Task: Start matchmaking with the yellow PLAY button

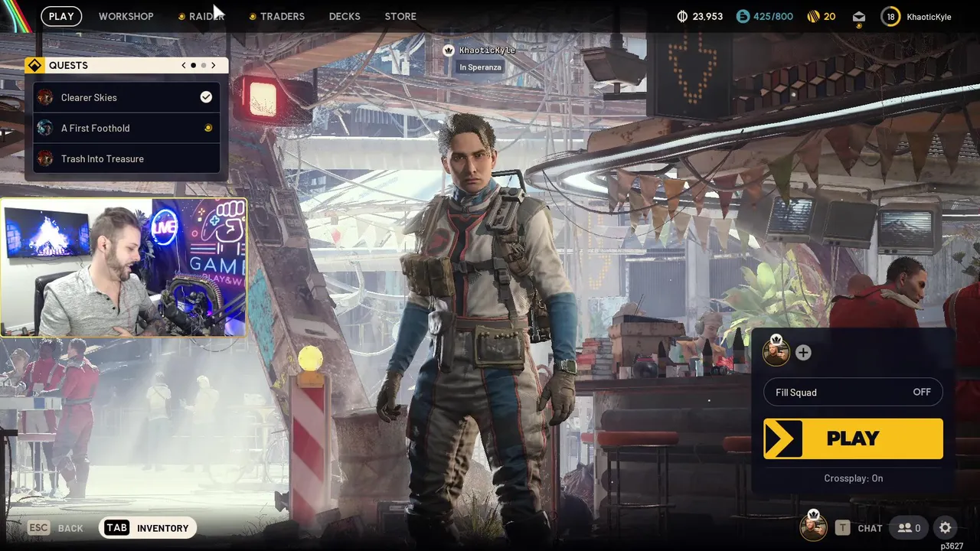Action: tap(853, 439)
